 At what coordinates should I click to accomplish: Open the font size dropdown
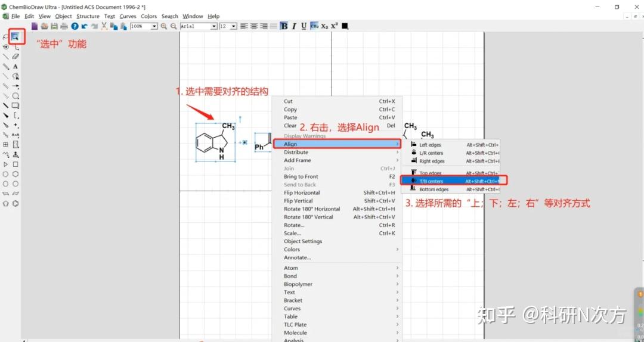point(234,26)
